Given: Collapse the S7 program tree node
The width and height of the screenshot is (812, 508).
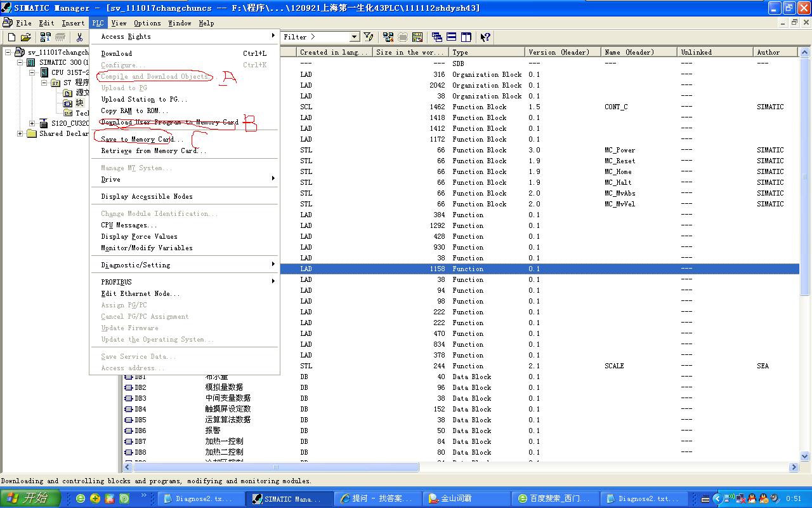Looking at the screenshot, I should point(44,83).
